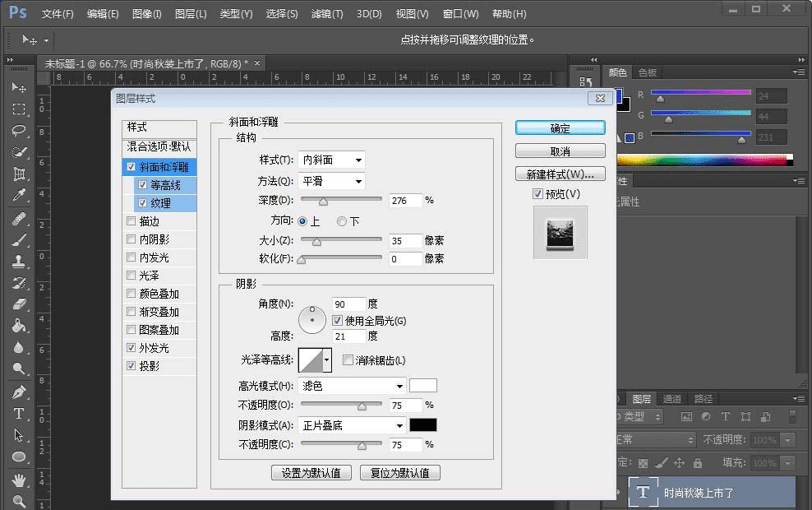Uncheck 使用全局光 global light option
The height and width of the screenshot is (510, 812).
[337, 321]
